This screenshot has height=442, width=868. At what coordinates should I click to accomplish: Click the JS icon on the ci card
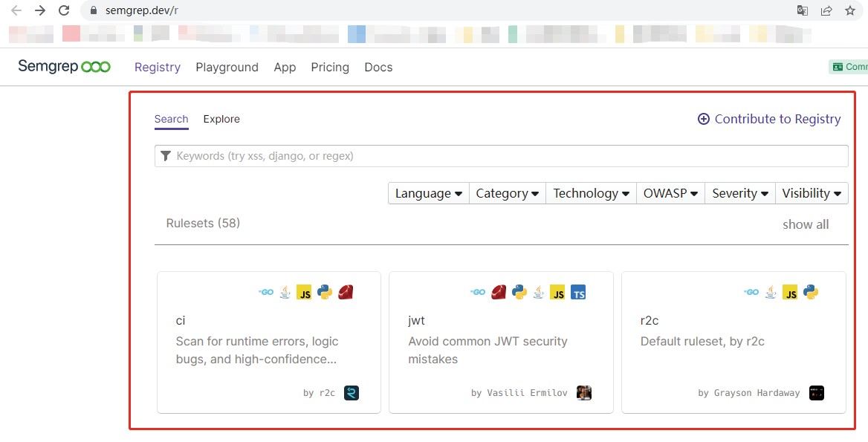pyautogui.click(x=304, y=292)
